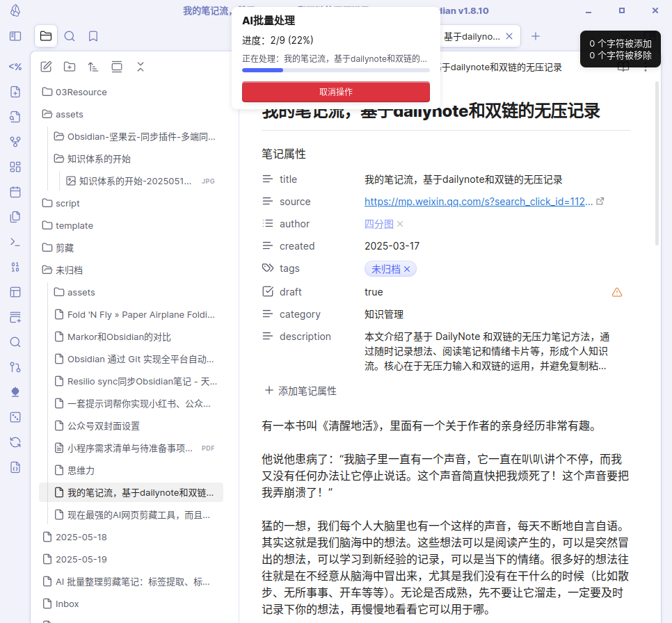The image size is (672, 623).
Task: Uncheck the draft property checkbox
Action: 269,292
